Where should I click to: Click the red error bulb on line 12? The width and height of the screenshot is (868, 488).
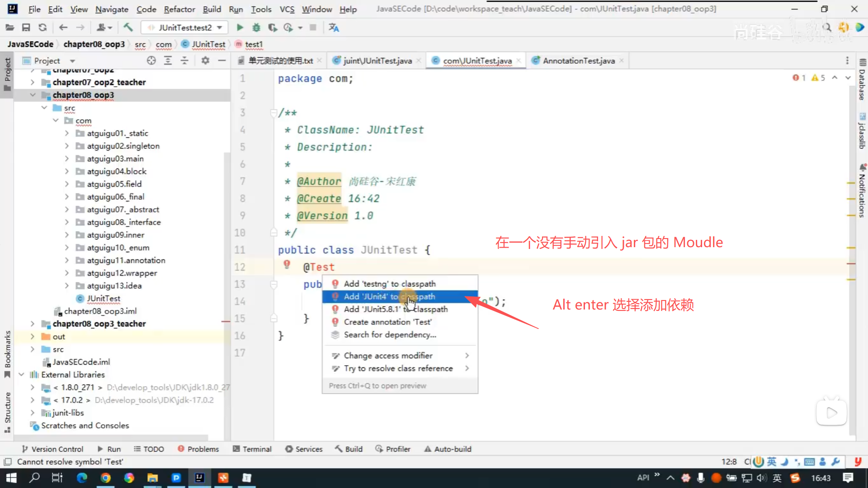pyautogui.click(x=287, y=264)
